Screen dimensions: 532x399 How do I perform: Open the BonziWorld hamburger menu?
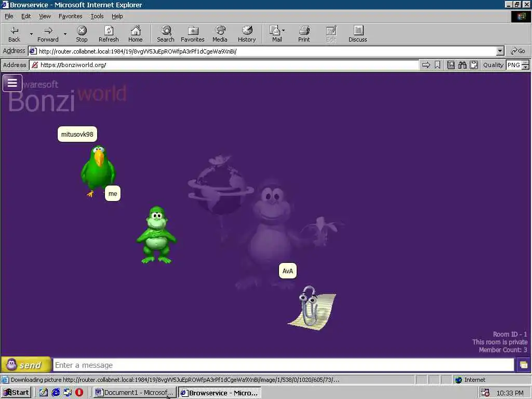click(x=12, y=83)
